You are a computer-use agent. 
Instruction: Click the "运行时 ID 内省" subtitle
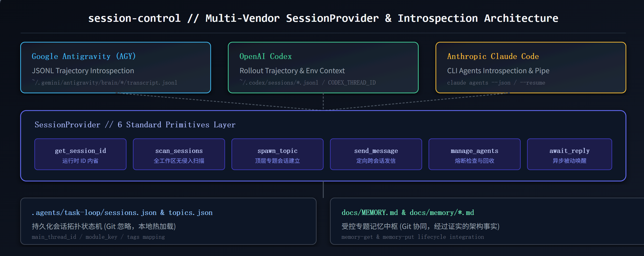(80, 161)
